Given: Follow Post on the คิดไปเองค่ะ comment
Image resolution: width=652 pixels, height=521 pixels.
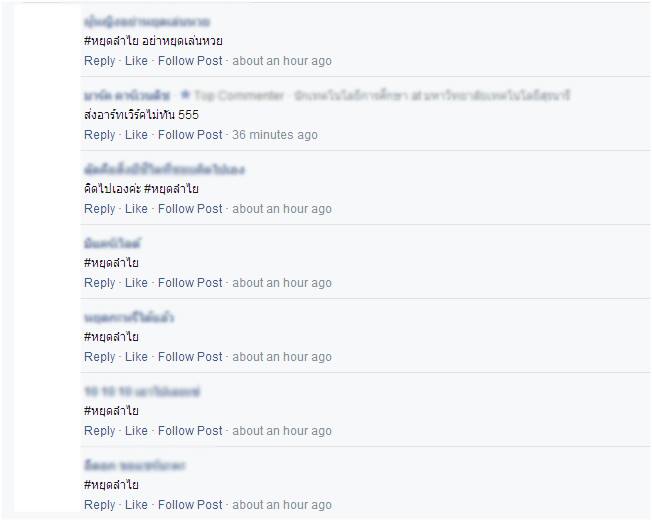Looking at the screenshot, I should (190, 209).
